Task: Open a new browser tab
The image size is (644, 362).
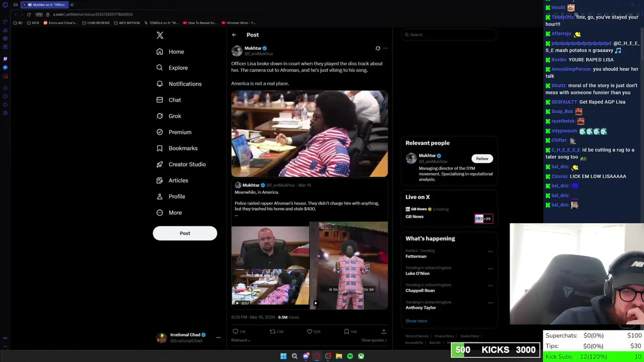Action: [x=72, y=5]
